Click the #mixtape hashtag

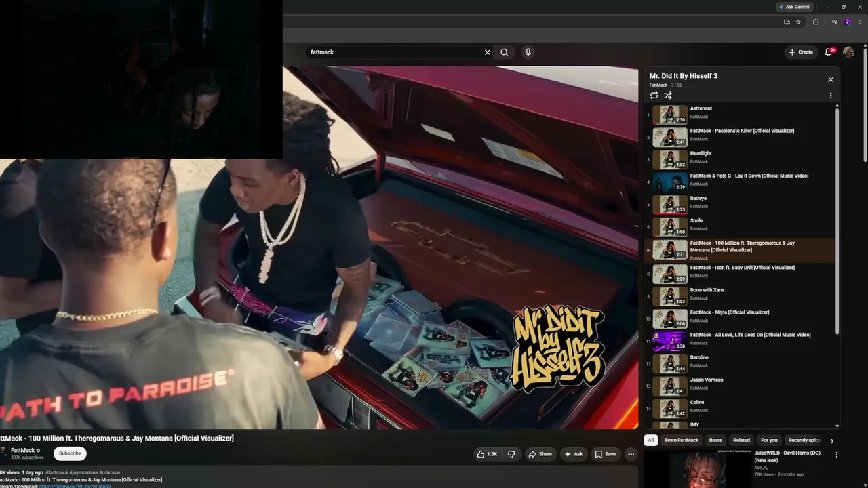click(110, 472)
